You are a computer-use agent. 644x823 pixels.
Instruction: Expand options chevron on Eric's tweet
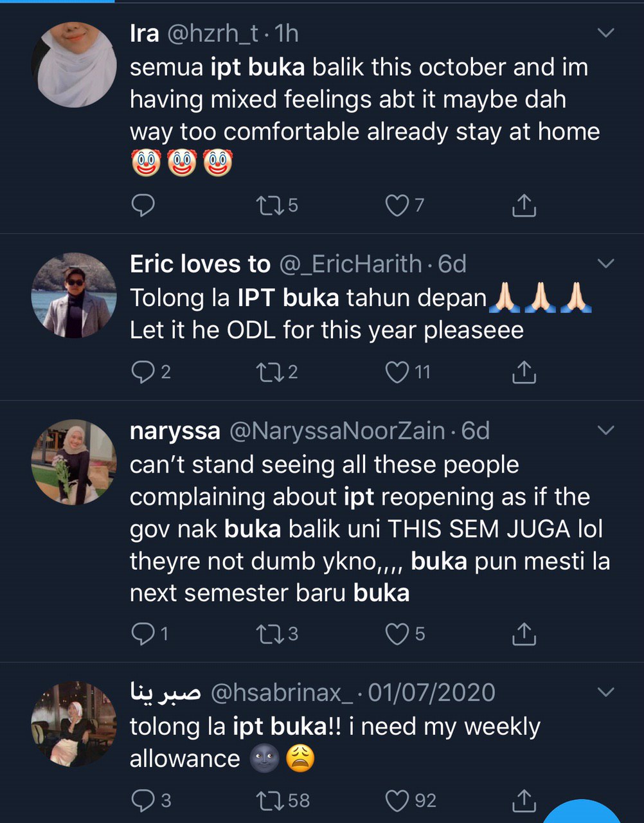[605, 264]
